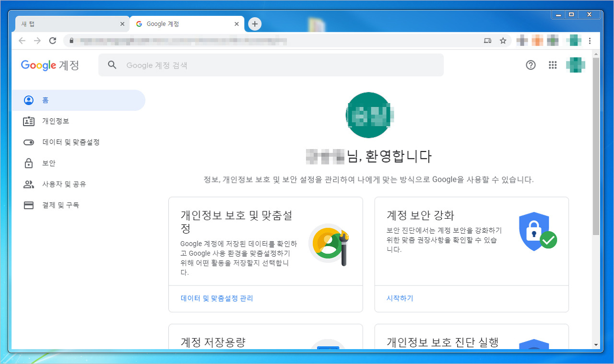Click the padlock icon beside 보안

pos(29,163)
